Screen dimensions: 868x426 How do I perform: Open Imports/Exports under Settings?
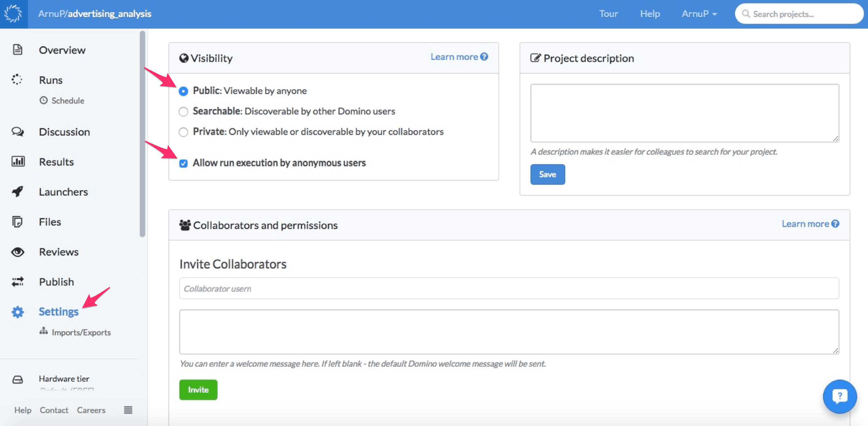[x=81, y=332]
